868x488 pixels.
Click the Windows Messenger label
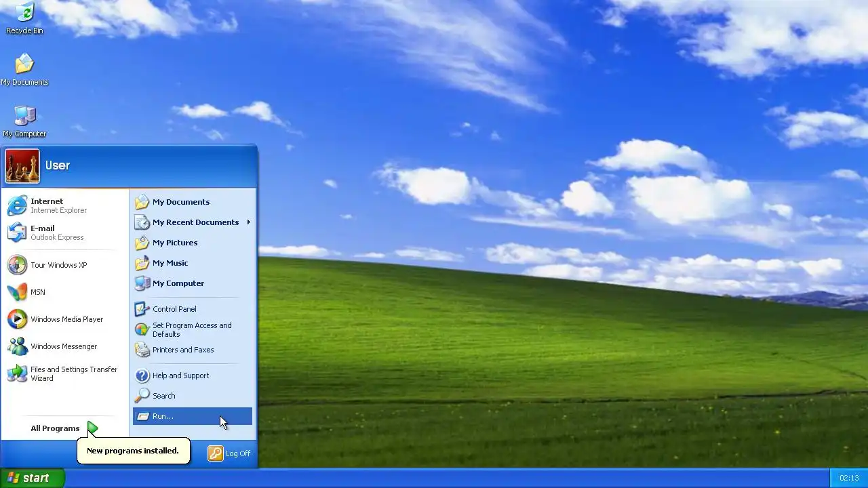(64, 346)
